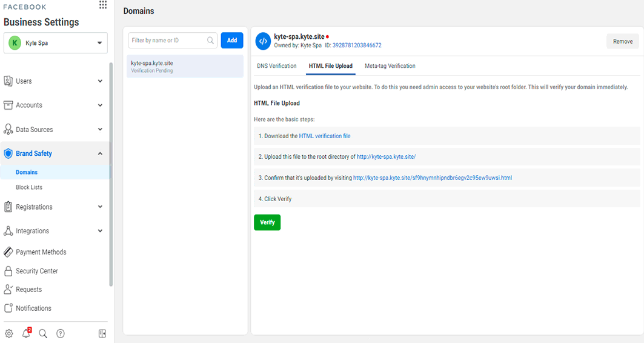
Task: Click the domain ID 3928781203846672 link
Action: click(x=357, y=45)
